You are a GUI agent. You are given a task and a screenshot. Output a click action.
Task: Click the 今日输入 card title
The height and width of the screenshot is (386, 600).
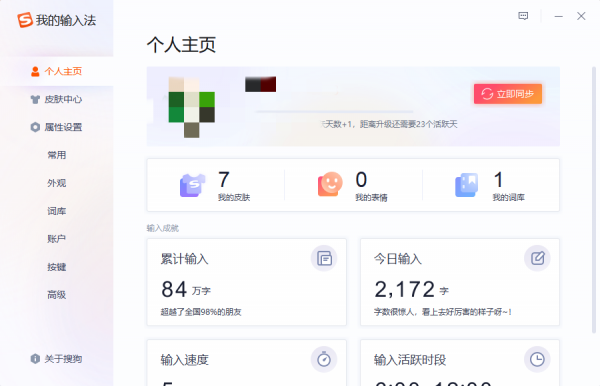click(x=398, y=259)
